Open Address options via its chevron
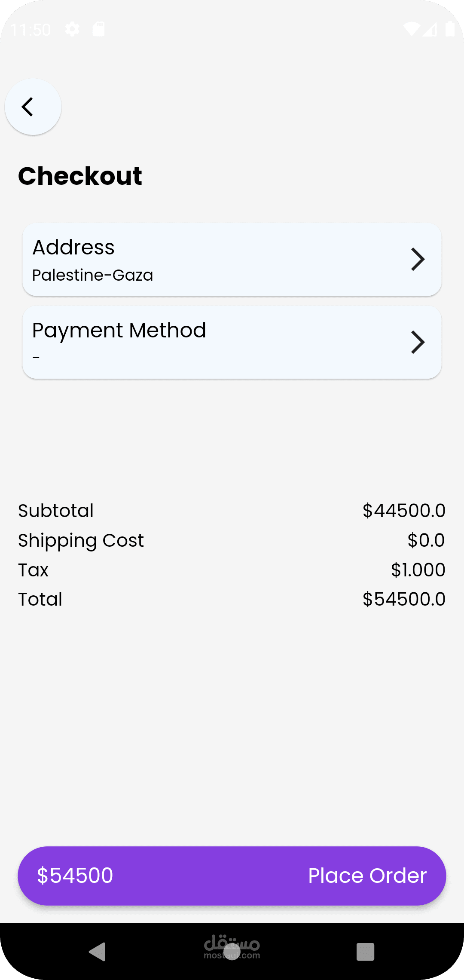 (418, 259)
